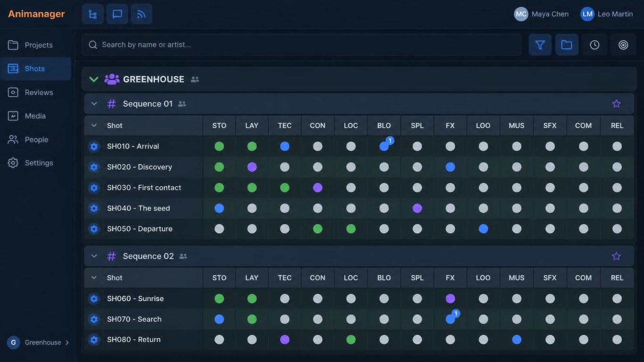Click the team icon beside GREENHOUSE title

point(195,80)
